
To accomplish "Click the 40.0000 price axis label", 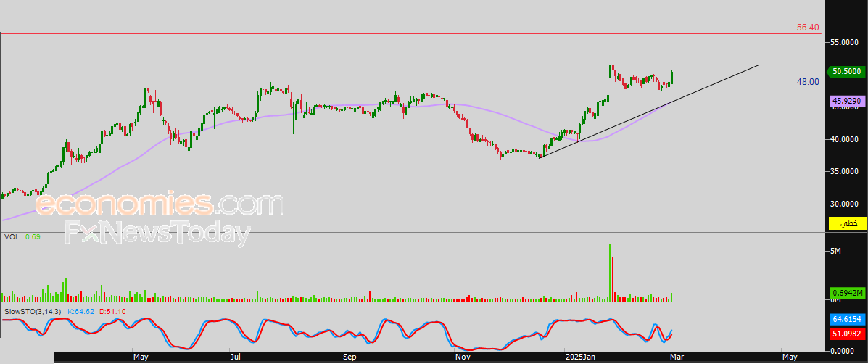I will 845,139.
